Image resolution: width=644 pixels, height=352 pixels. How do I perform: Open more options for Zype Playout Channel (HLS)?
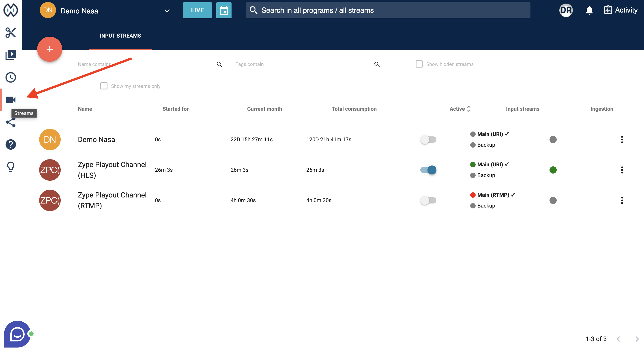(x=622, y=170)
